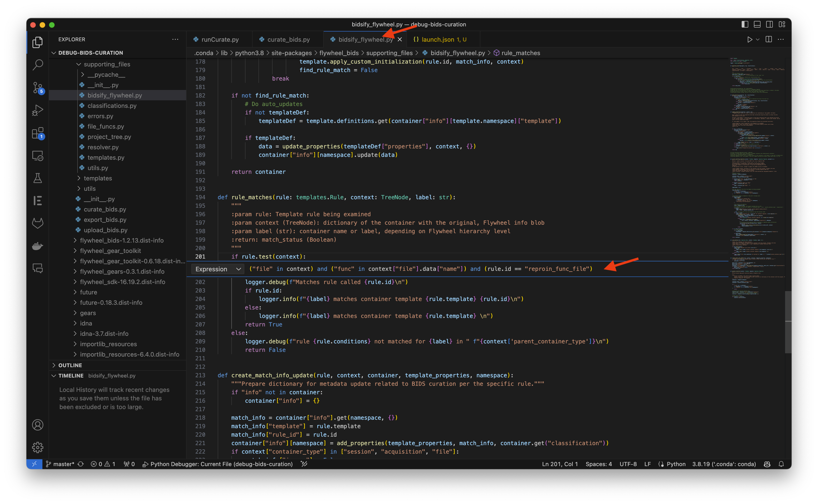Viewport: 818px width, 504px height.
Task: Open notifications bell in status bar
Action: point(781,464)
